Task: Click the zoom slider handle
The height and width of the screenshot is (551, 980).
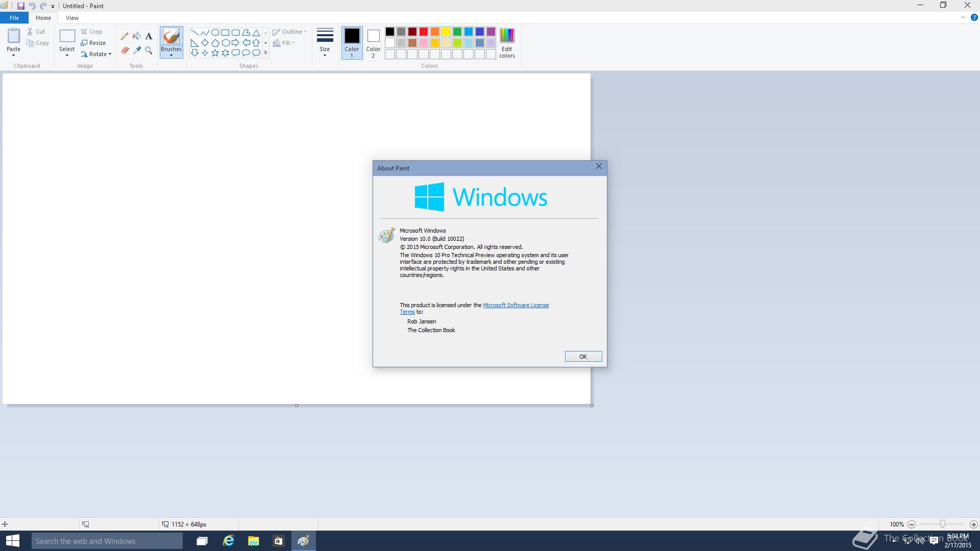Action: (943, 524)
